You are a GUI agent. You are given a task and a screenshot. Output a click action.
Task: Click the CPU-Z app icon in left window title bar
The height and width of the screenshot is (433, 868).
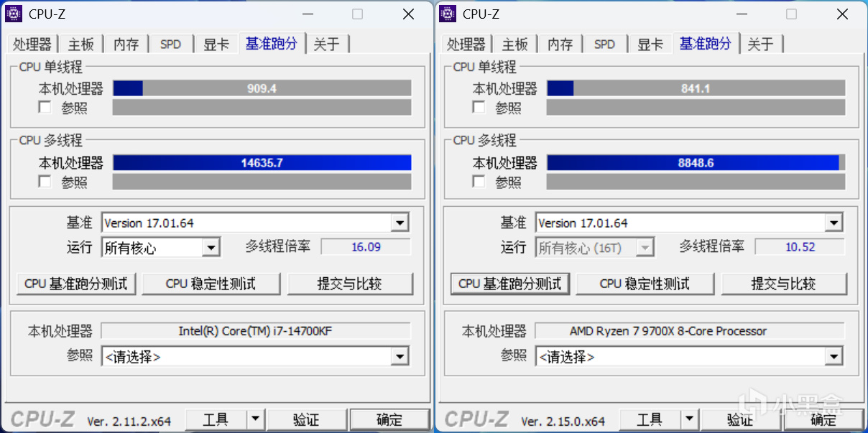pos(14,14)
